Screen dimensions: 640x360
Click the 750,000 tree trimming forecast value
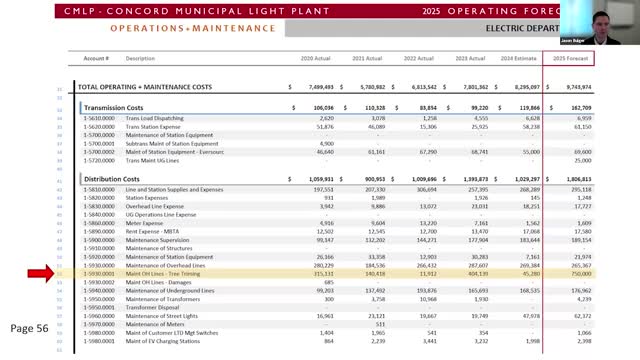(581, 274)
